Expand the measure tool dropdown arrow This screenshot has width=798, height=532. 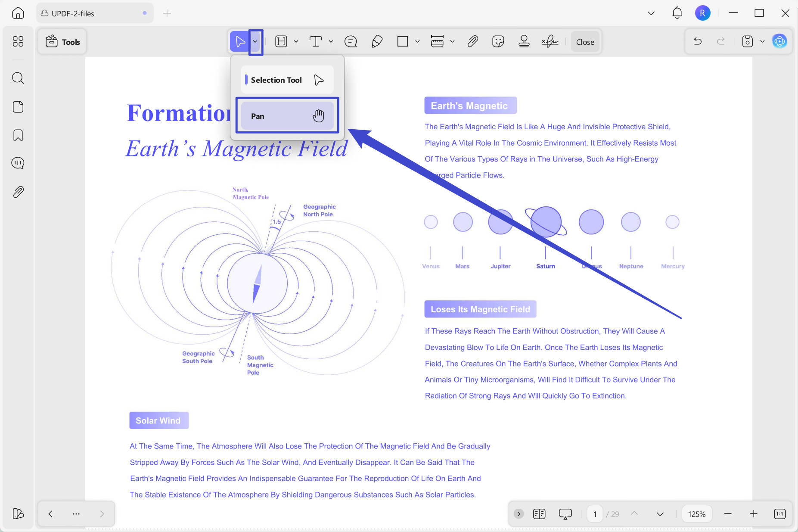tap(452, 42)
